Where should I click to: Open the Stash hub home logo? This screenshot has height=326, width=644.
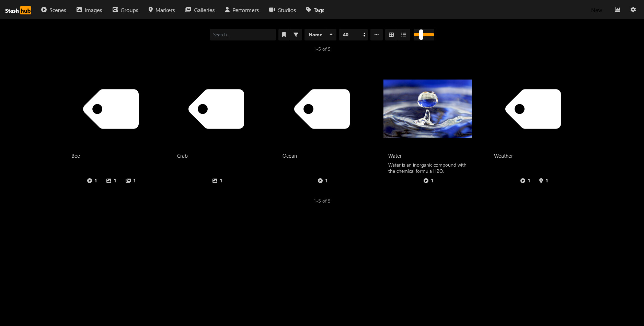(x=18, y=10)
